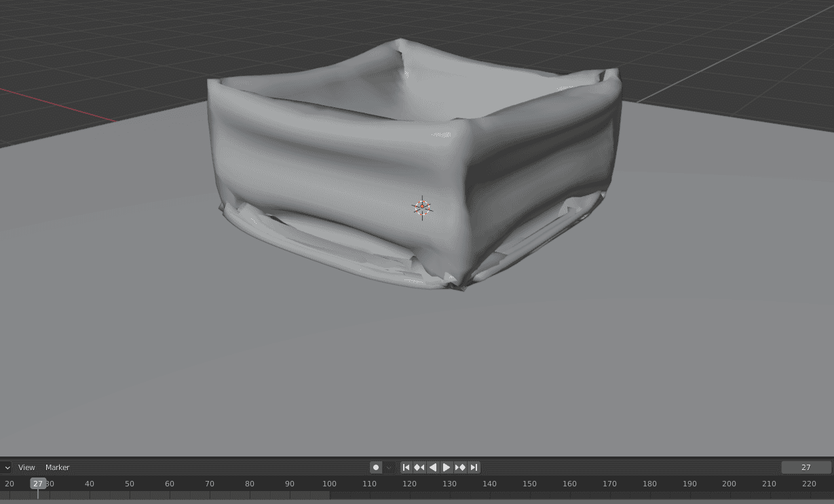The height and width of the screenshot is (504, 834).
Task: Jump to the next keyframe
Action: pyautogui.click(x=460, y=467)
